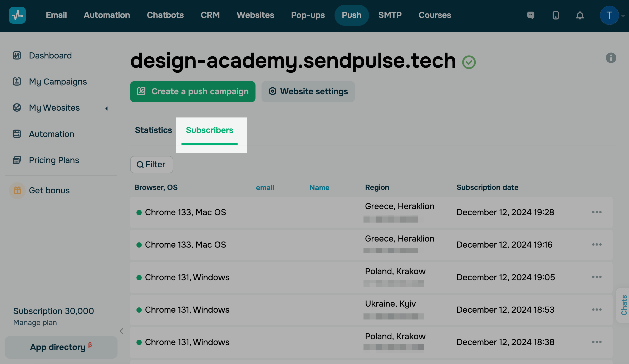Image resolution: width=629 pixels, height=364 pixels.
Task: Open the Automation top menu
Action: point(107,15)
